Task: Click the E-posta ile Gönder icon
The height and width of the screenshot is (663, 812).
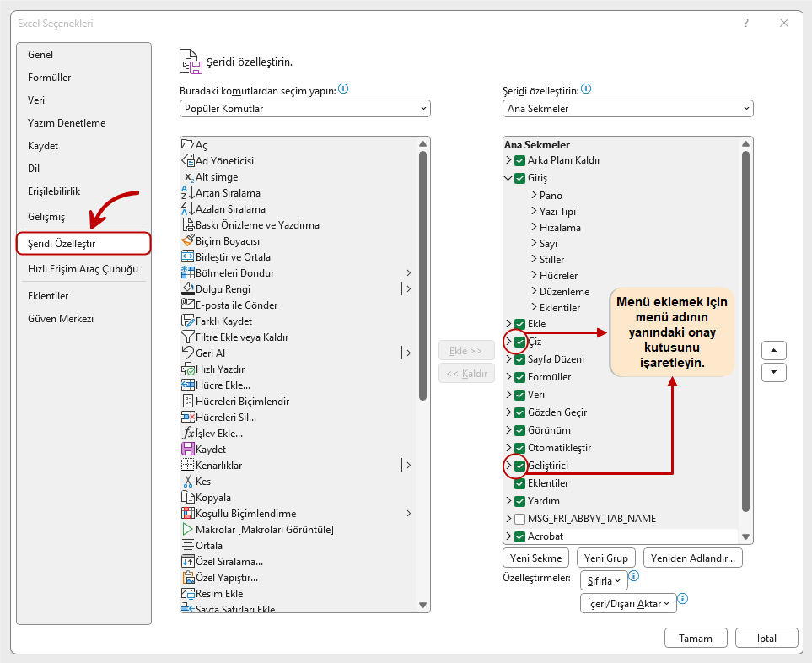Action: 187,305
